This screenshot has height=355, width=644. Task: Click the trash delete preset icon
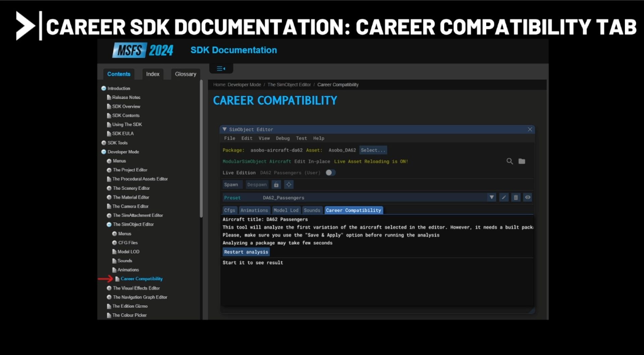(x=516, y=197)
